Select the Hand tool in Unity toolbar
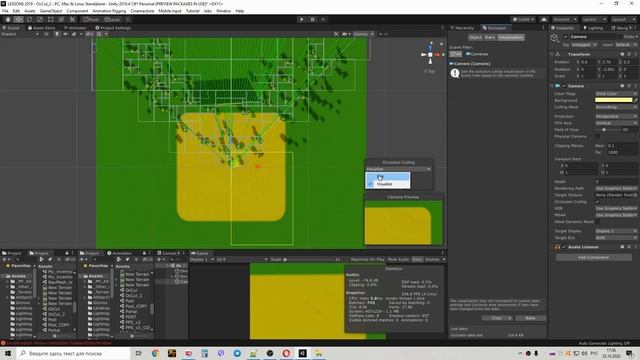640x360 pixels. [8, 19]
